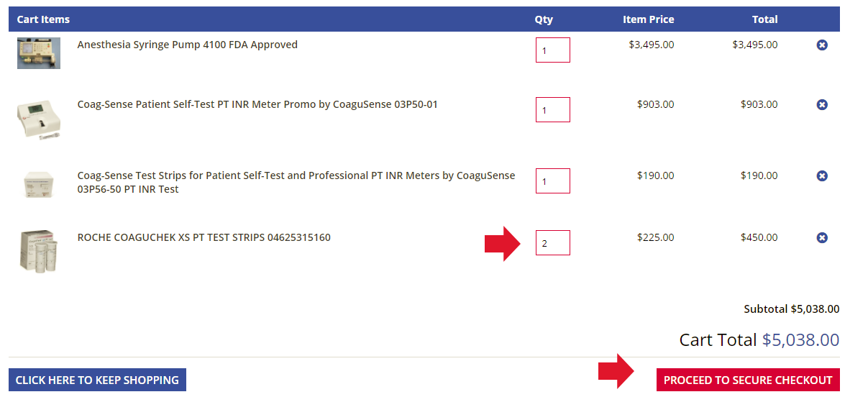
Task: Edit quantity for Coag-Sense PT INR Meter
Action: [552, 110]
